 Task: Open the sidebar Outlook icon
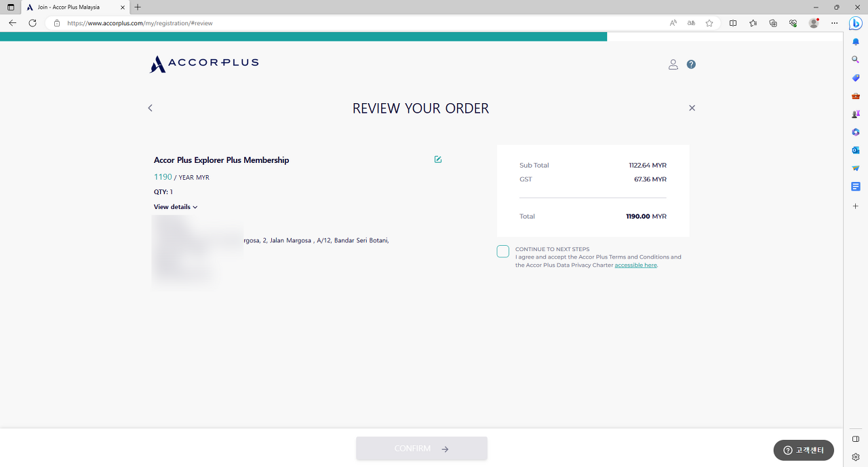pyautogui.click(x=856, y=150)
